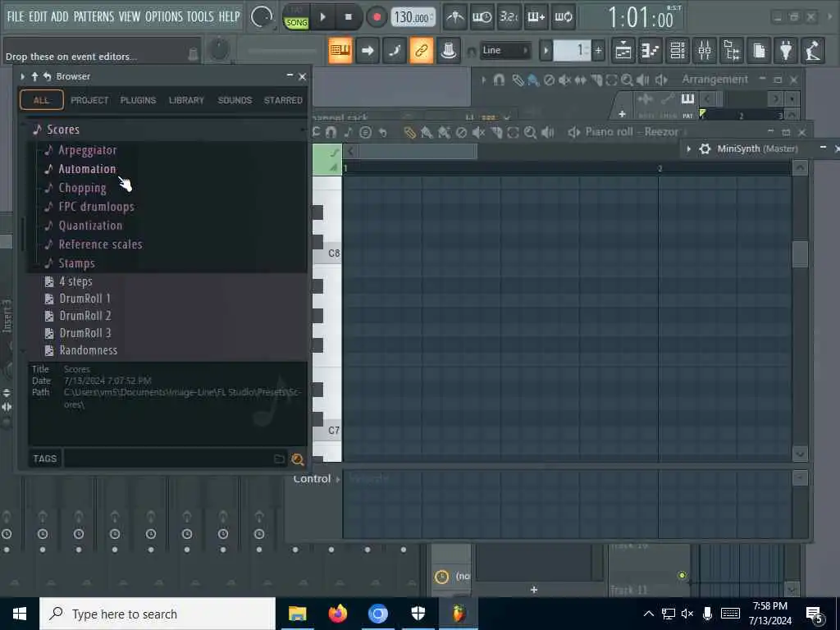Viewport: 840px width, 630px height.
Task: Select the Mute tool in Piano roll toolbar
Action: pos(478,132)
